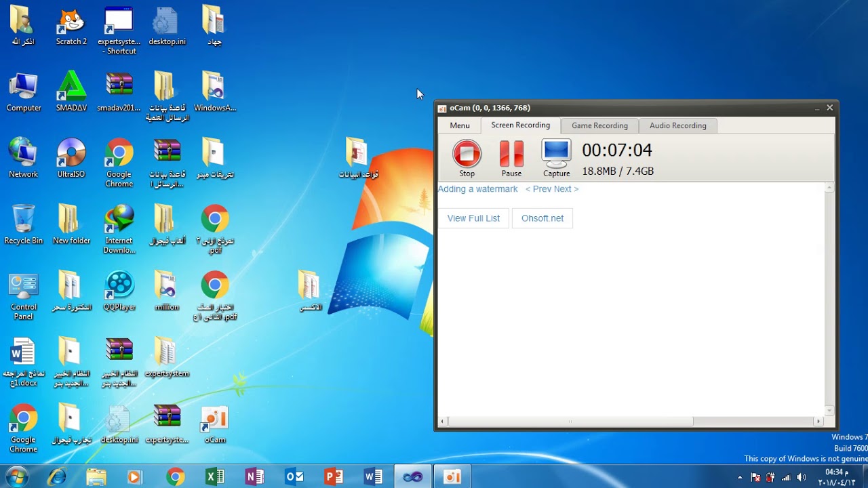
Task: Click the oCam horizontal scrollbar left arrow
Action: [443, 422]
